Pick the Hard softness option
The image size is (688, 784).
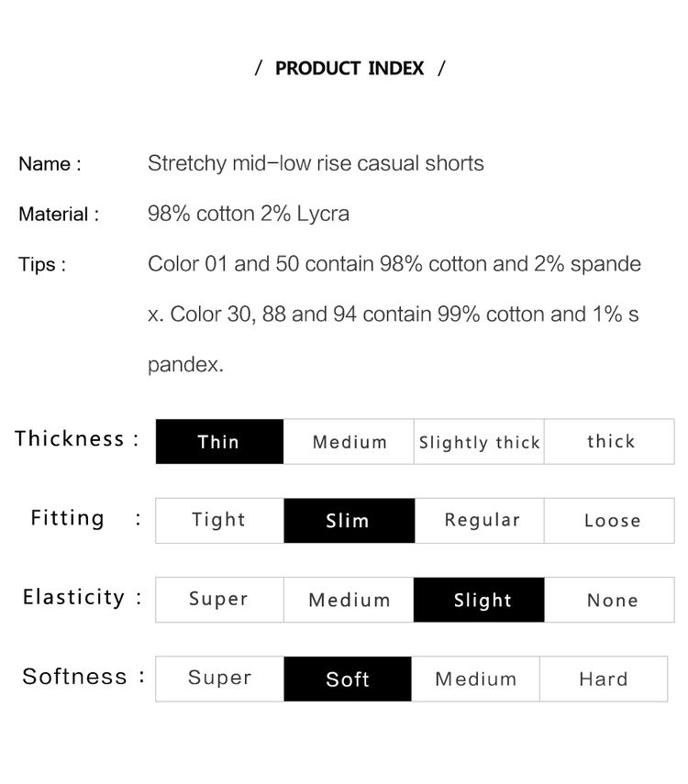(x=604, y=679)
